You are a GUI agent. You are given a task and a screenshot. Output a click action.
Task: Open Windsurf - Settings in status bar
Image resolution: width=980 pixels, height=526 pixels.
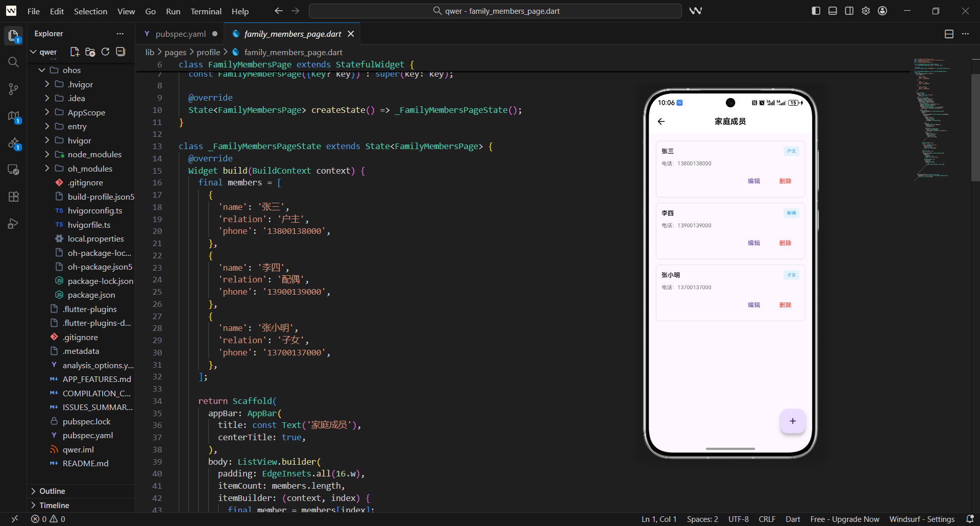click(x=922, y=519)
